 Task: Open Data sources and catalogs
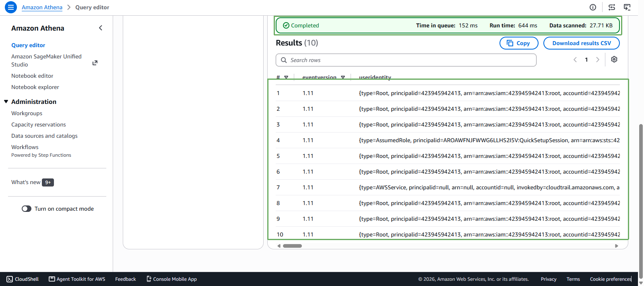(44, 136)
